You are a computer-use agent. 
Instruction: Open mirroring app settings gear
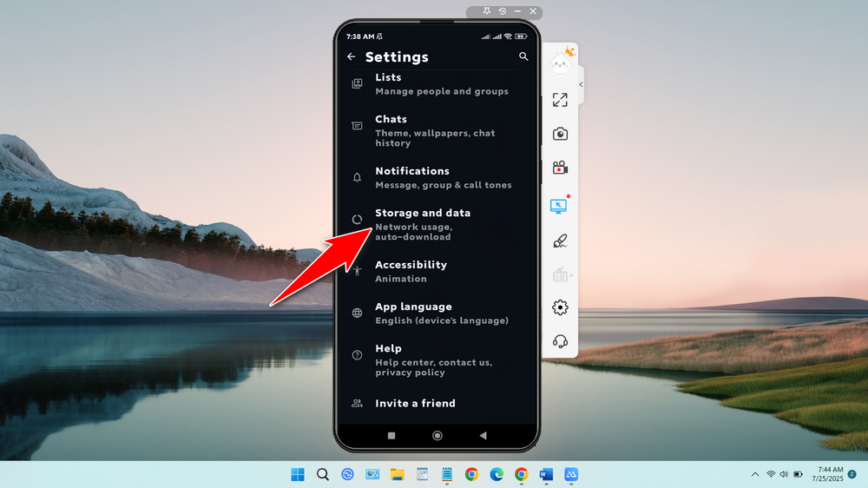pyautogui.click(x=560, y=307)
